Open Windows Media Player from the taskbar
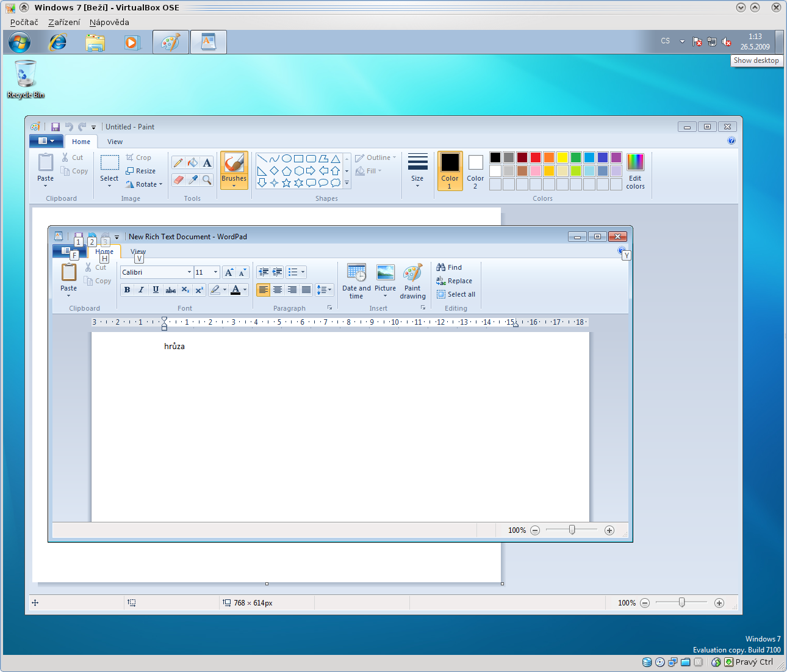The height and width of the screenshot is (672, 787). pyautogui.click(x=132, y=42)
